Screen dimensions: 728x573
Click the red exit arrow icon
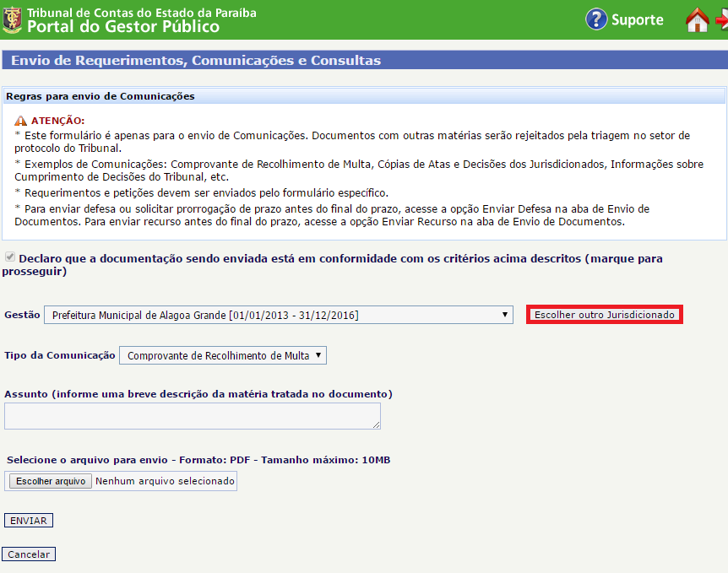pyautogui.click(x=722, y=20)
